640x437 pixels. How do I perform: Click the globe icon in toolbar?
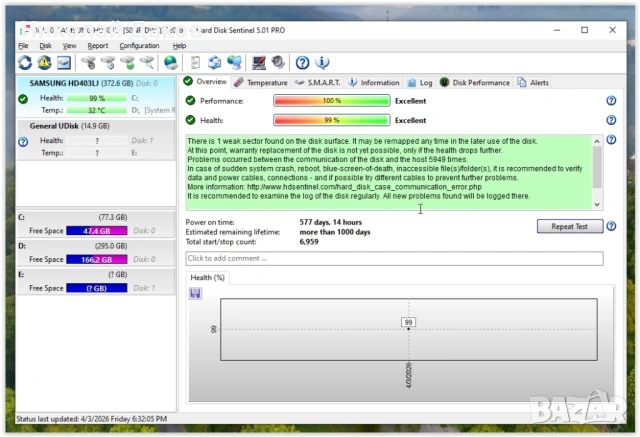click(171, 62)
